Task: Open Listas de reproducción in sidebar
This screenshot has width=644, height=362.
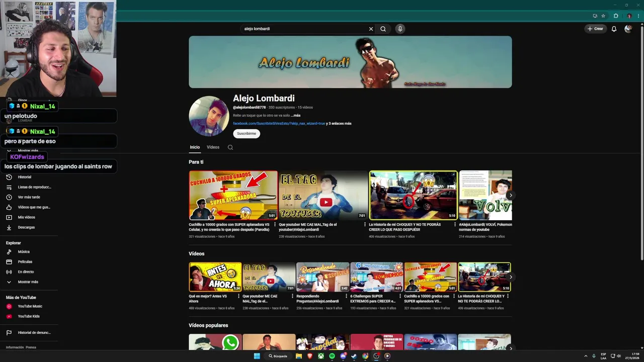Action: point(29,187)
